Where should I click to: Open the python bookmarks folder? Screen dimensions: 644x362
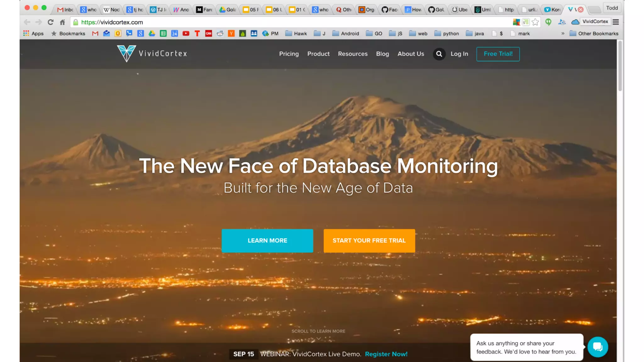click(447, 33)
